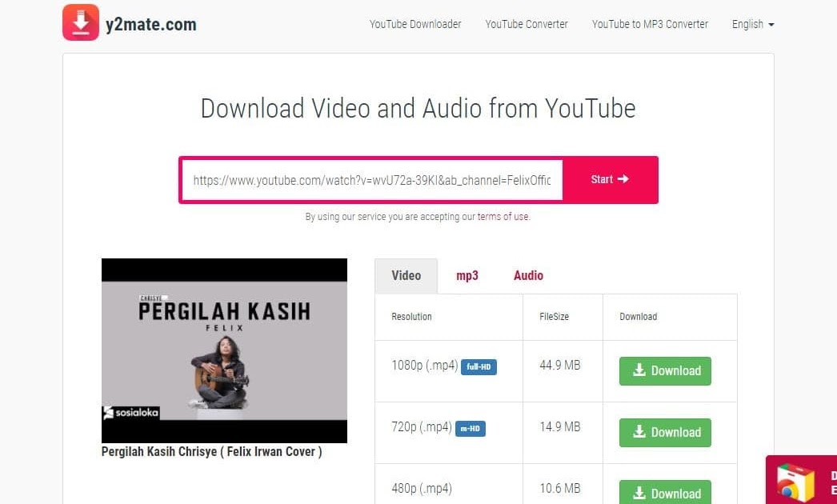Click the full-HD badge beside 1080p
The width and height of the screenshot is (837, 504).
[479, 366]
